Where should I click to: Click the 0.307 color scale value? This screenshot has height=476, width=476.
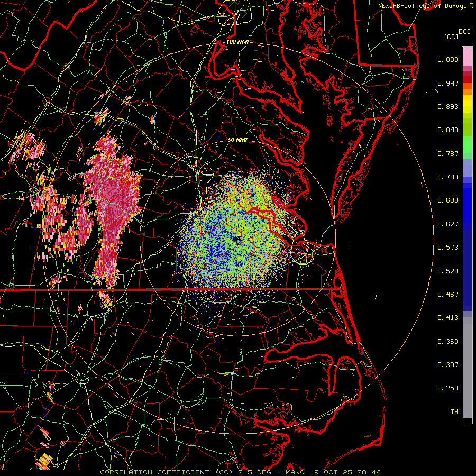[448, 365]
